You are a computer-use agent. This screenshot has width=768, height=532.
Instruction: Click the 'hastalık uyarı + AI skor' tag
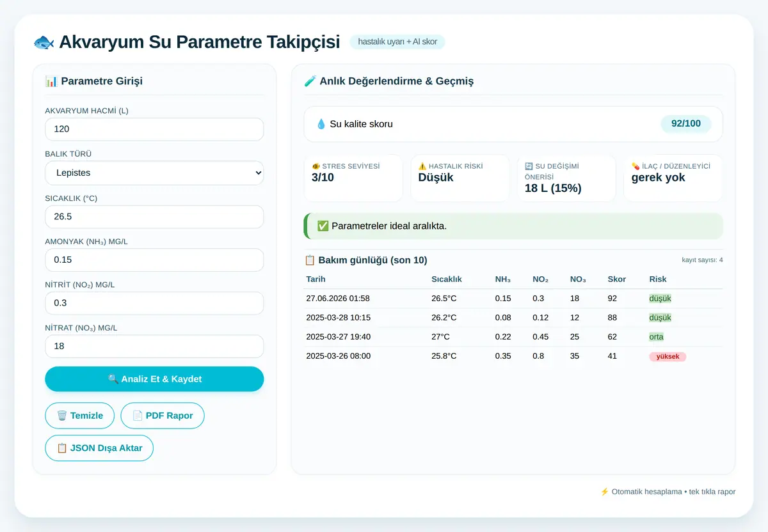pyautogui.click(x=397, y=42)
